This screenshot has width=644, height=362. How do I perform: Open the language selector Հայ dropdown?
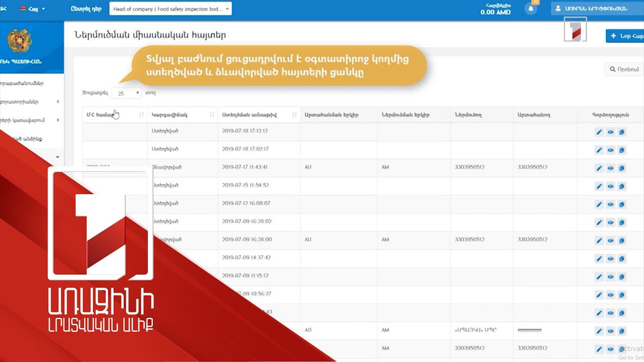point(32,9)
